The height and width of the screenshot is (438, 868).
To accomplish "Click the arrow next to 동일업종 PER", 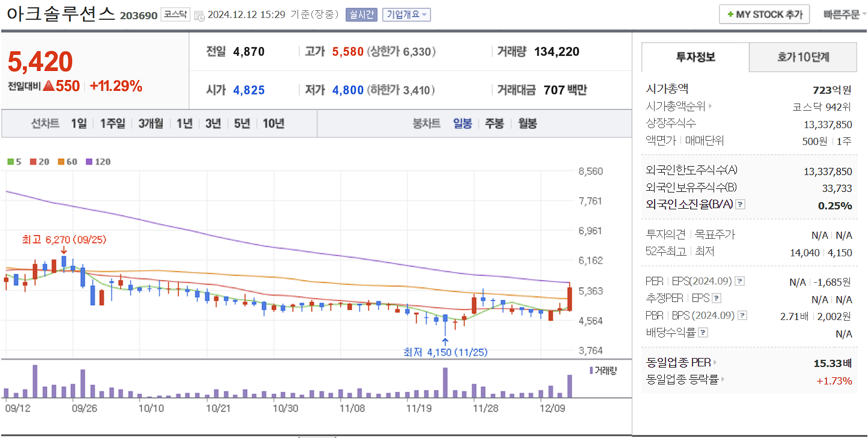I will (x=715, y=362).
